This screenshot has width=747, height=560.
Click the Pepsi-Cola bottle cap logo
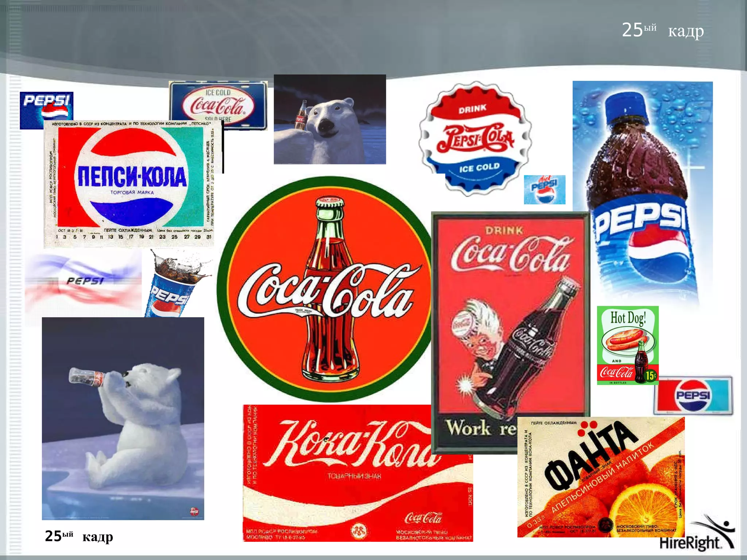point(475,138)
